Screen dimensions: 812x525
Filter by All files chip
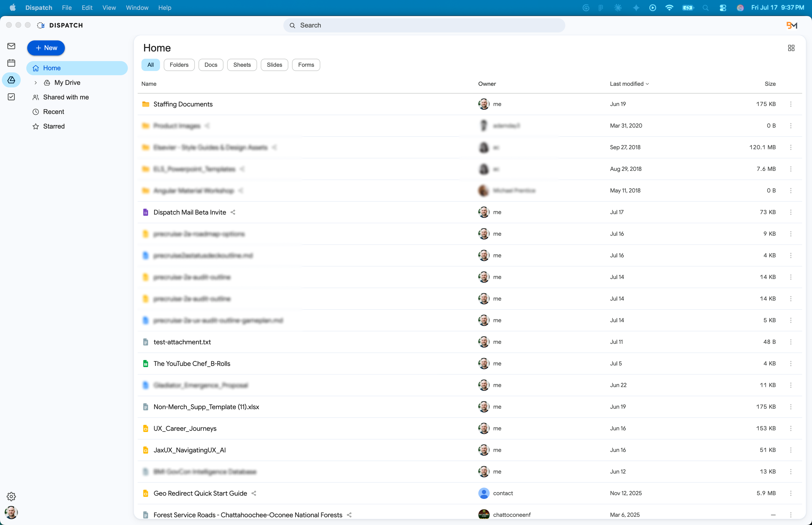151,65
